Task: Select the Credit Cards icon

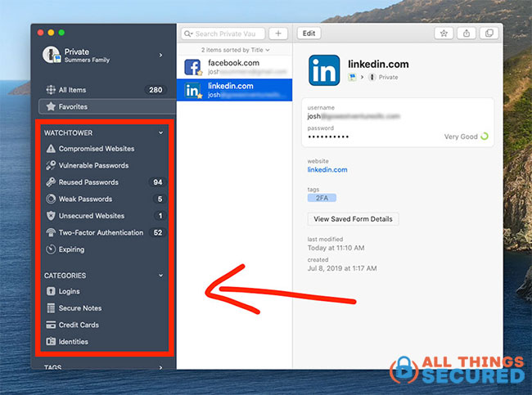Action: pyautogui.click(x=51, y=325)
